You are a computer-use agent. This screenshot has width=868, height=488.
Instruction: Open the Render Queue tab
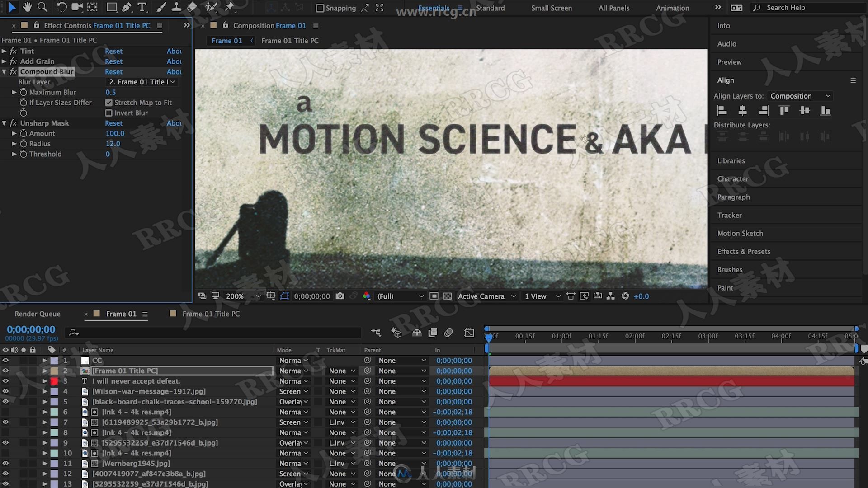coord(38,314)
